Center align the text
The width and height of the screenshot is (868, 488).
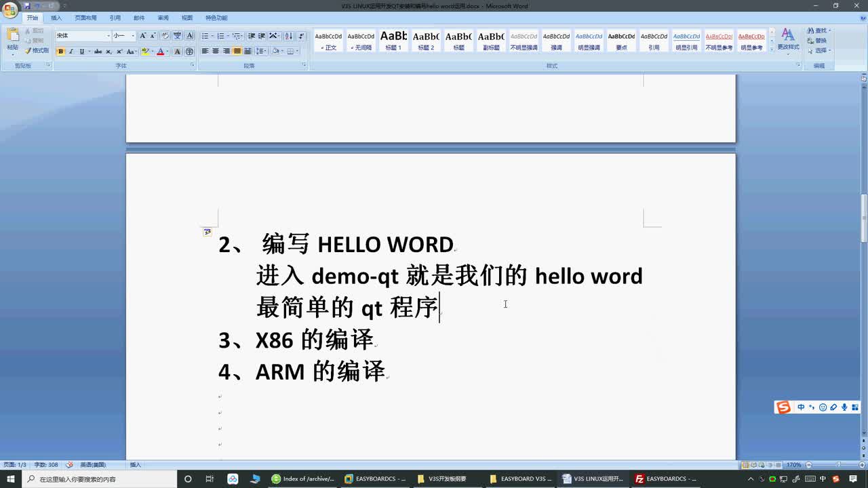tap(216, 52)
